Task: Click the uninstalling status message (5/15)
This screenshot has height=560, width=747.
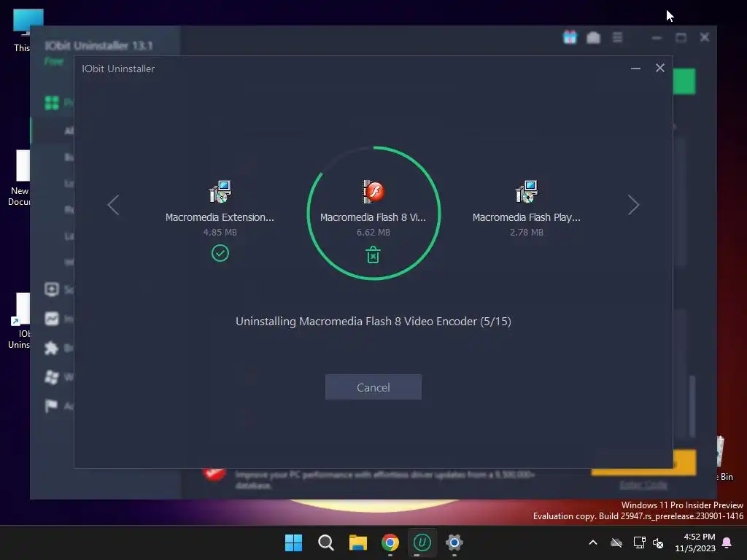Action: pyautogui.click(x=373, y=322)
